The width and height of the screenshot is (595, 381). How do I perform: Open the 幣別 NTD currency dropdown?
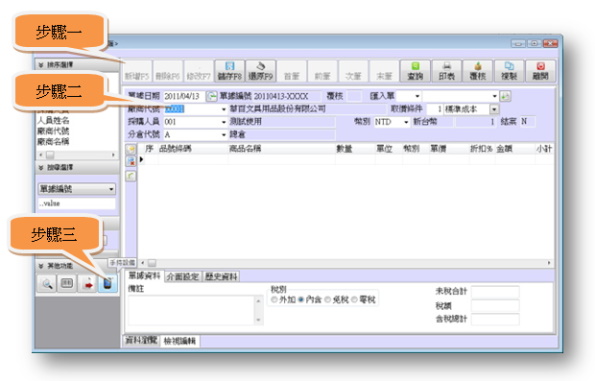pyautogui.click(x=406, y=122)
